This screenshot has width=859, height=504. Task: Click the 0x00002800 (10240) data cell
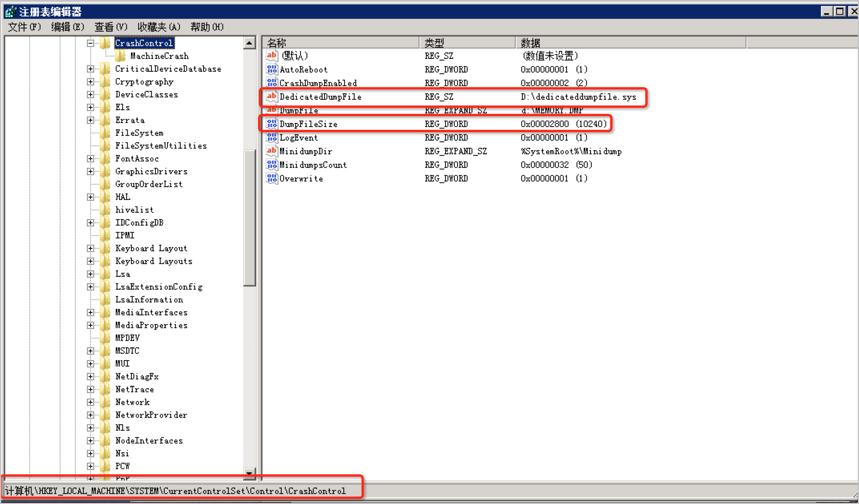(564, 124)
